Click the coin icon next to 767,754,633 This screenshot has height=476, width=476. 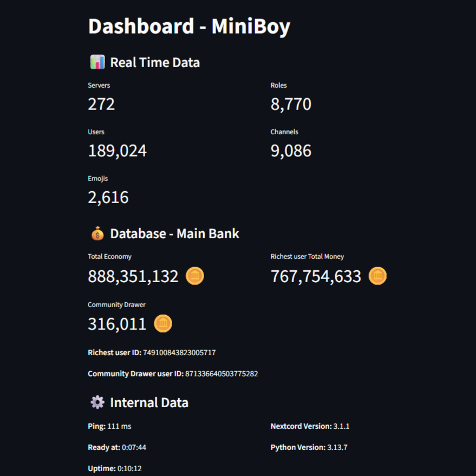[x=377, y=276]
